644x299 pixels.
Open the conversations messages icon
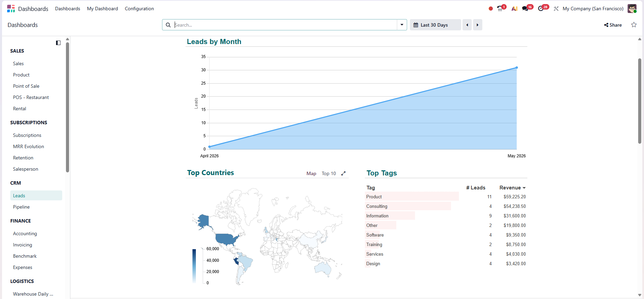pos(525,9)
